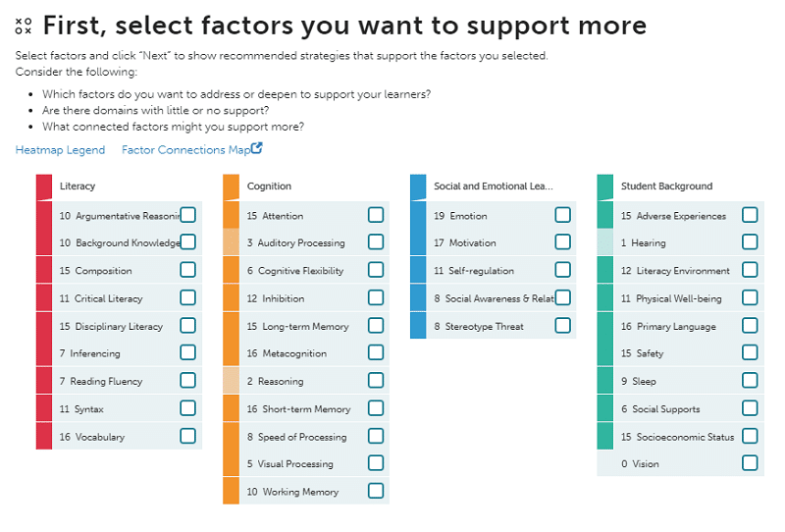Click the red Literacy domain color swatch
Viewport: 785px width, 532px height.
point(44,186)
